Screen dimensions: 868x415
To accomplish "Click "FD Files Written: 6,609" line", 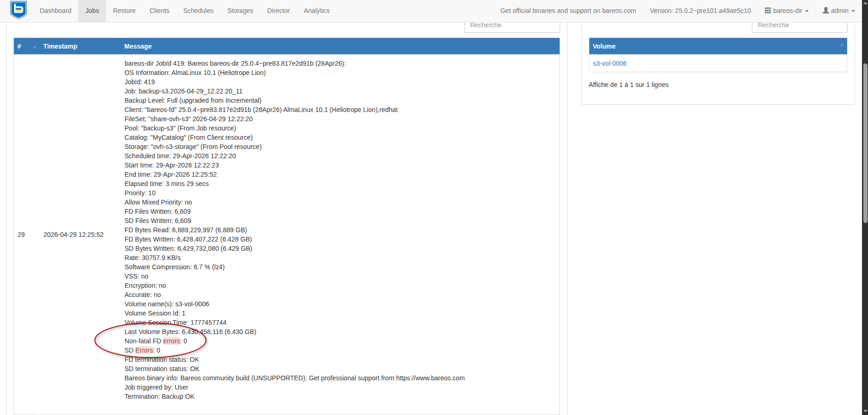I will point(157,211).
